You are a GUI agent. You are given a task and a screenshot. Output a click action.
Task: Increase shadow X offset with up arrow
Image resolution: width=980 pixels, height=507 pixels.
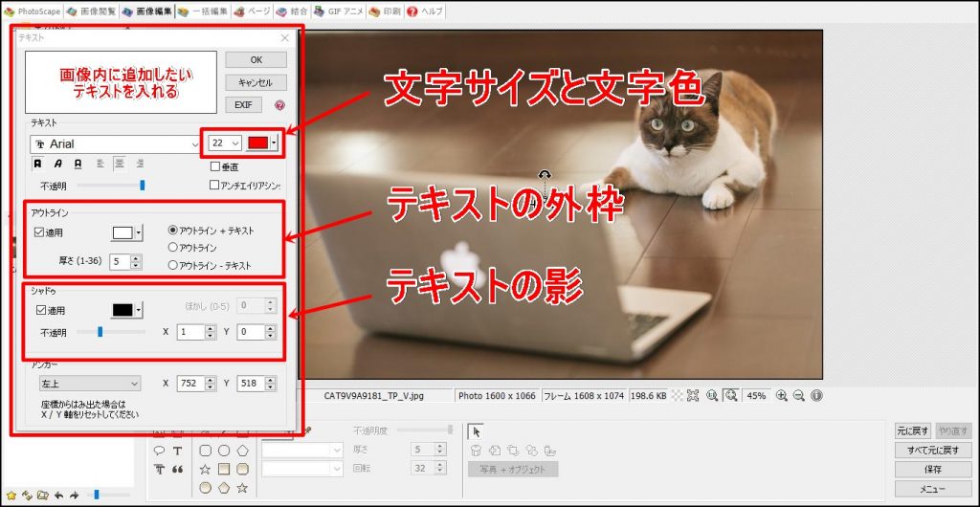[x=211, y=328]
